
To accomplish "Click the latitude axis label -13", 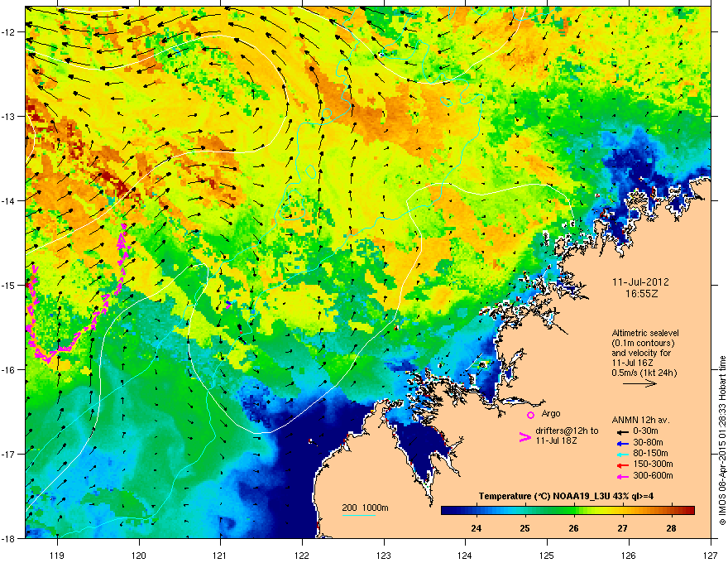I will click(8, 117).
